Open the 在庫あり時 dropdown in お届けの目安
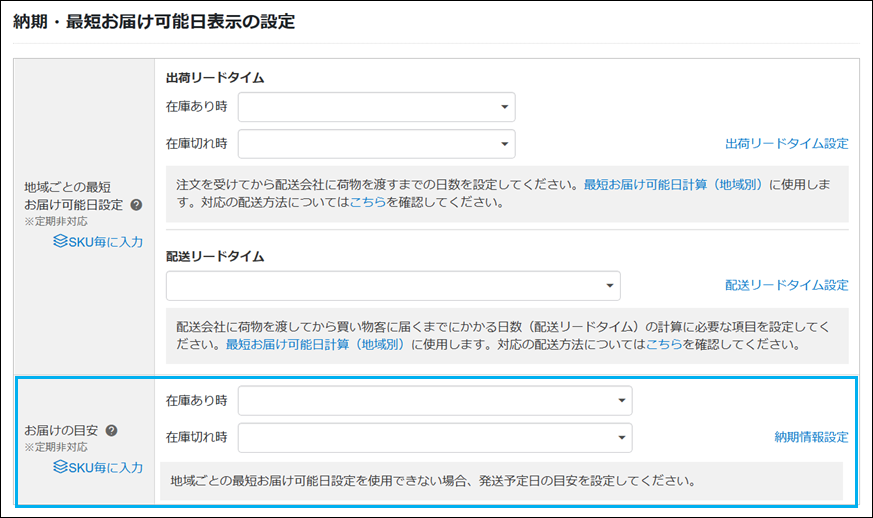 coord(434,401)
